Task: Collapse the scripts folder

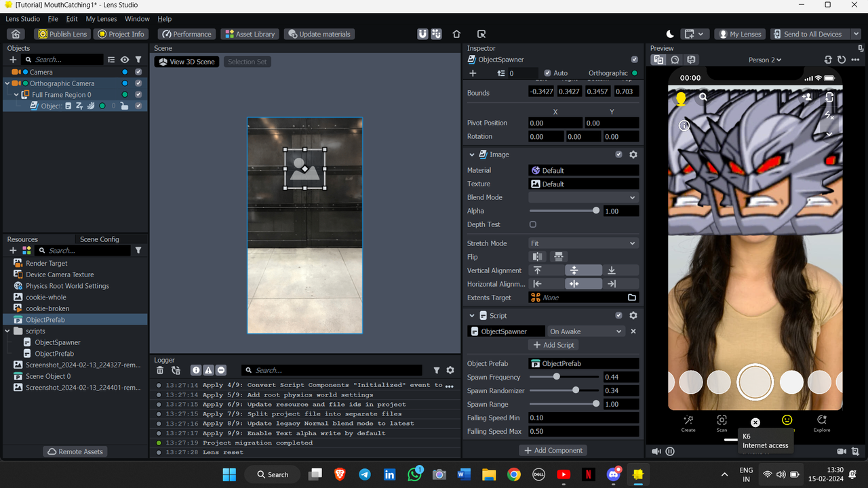Action: (7, 331)
